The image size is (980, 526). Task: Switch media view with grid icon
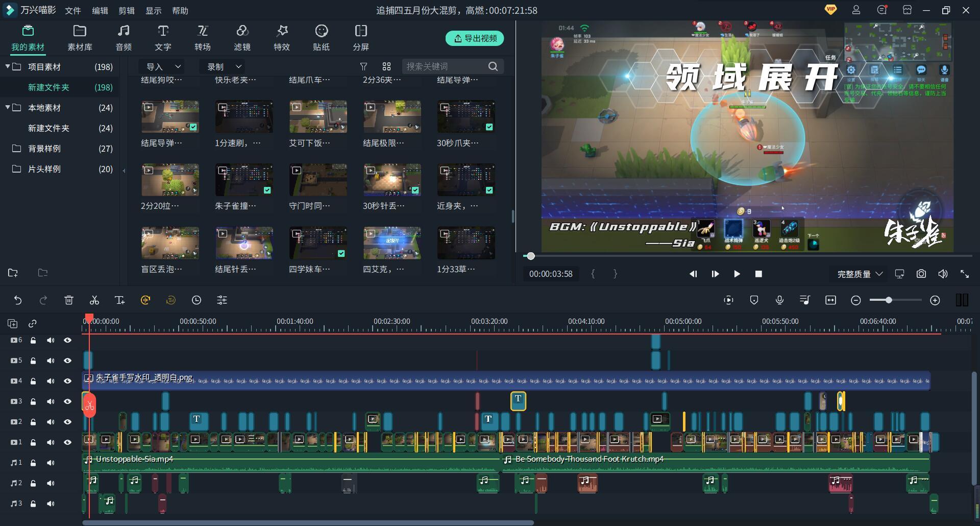(386, 66)
